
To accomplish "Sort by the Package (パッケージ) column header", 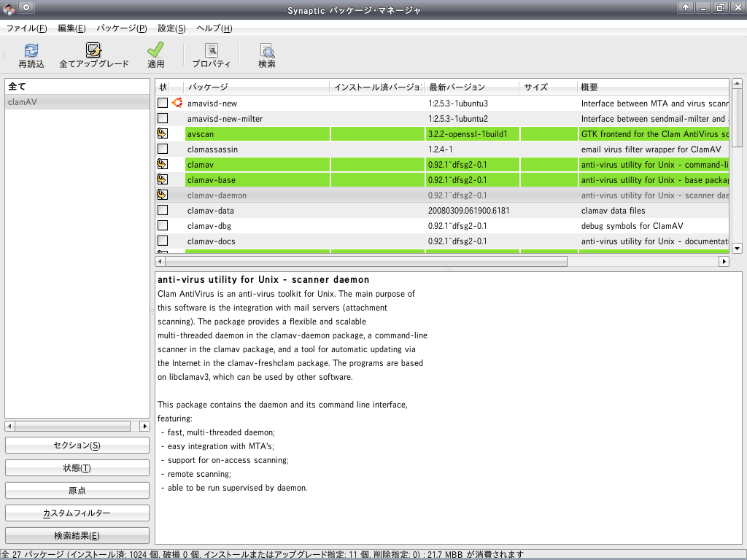I will point(257,87).
